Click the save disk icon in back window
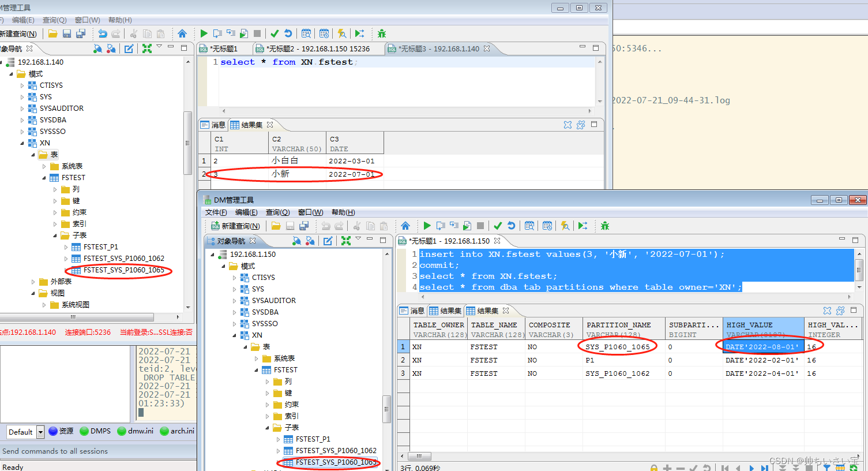 67,33
